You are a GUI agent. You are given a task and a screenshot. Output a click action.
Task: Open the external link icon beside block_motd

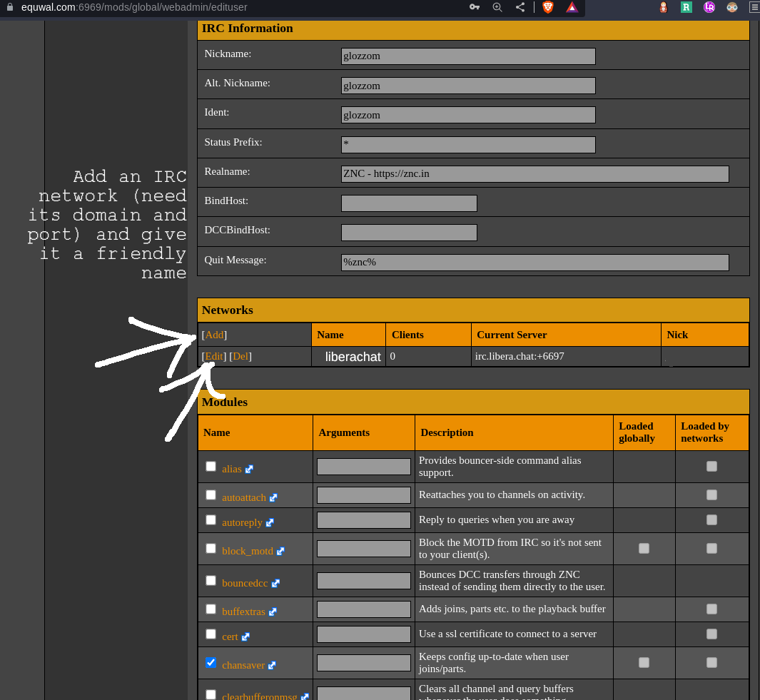(280, 552)
